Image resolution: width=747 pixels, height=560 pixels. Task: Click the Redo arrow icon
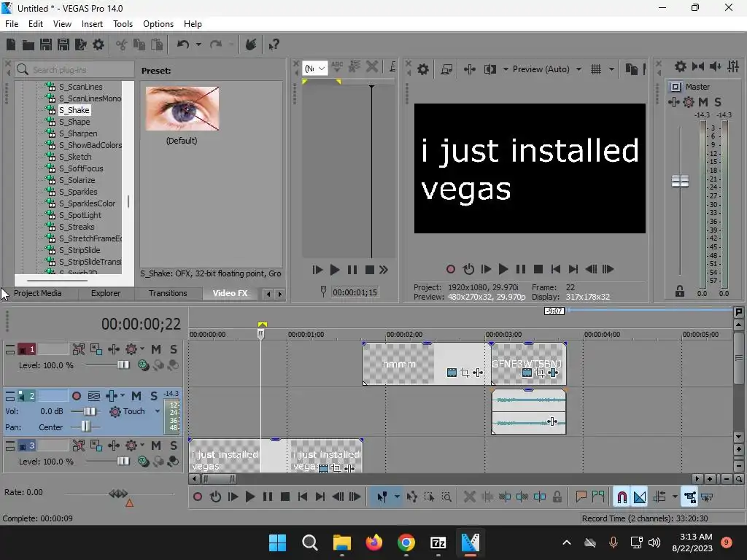click(216, 44)
